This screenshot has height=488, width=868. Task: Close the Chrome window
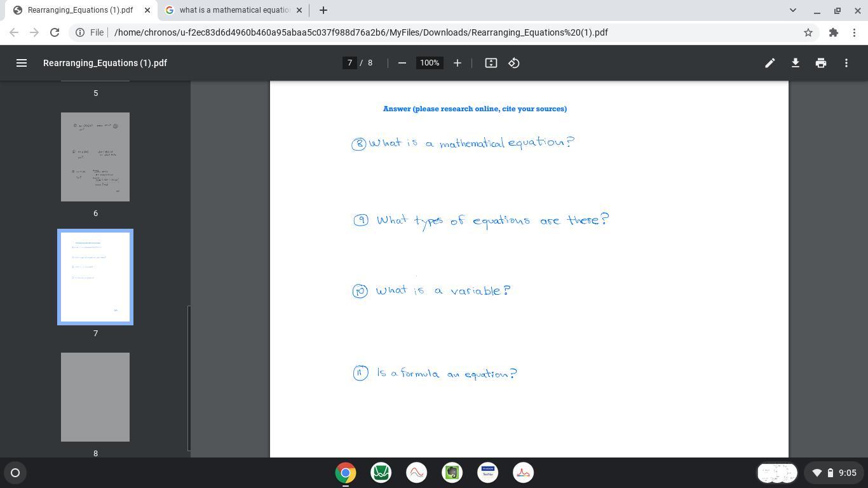pyautogui.click(x=858, y=10)
